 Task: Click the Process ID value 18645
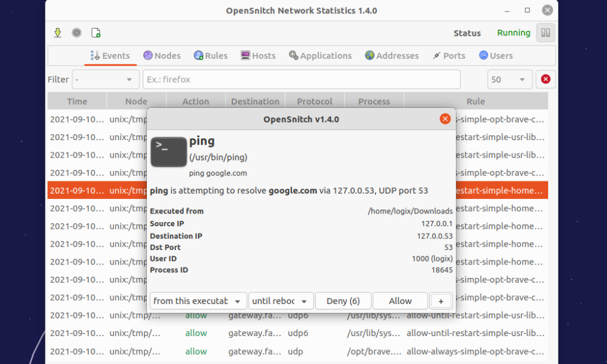click(x=442, y=270)
